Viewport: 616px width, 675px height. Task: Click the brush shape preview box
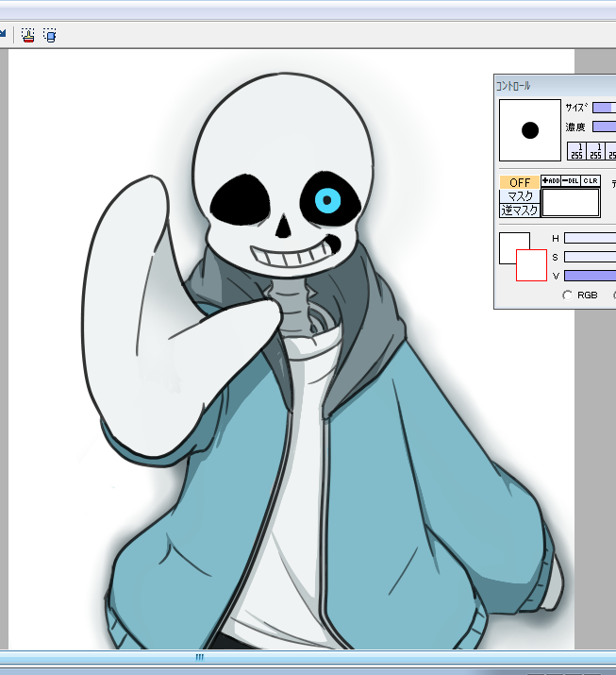530,130
